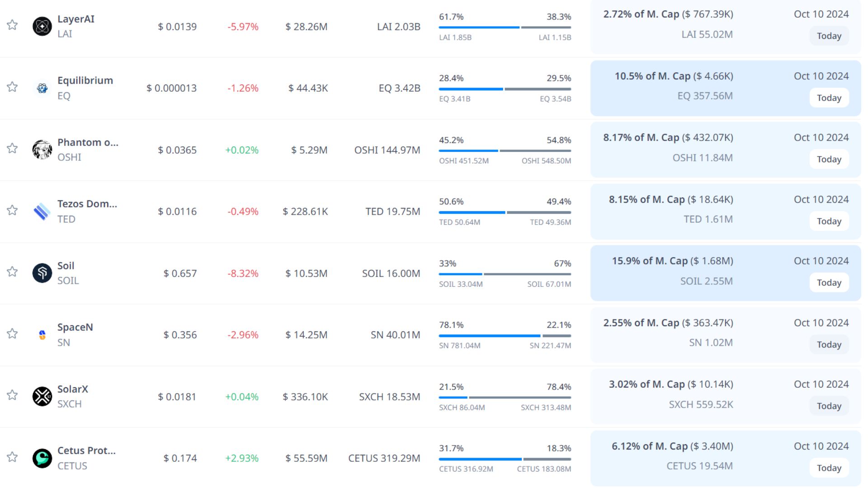Toggle favorite star for Soil
Image resolution: width=868 pixels, height=488 pixels.
[x=12, y=272]
